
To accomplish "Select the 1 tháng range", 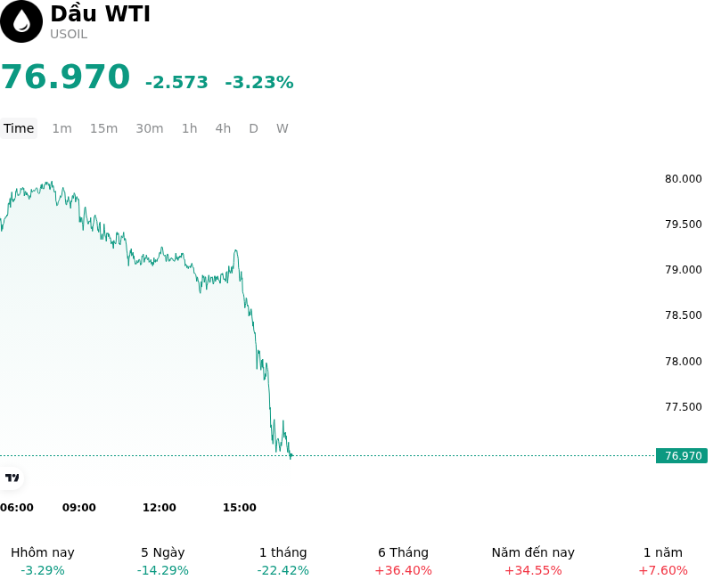I will [283, 561].
